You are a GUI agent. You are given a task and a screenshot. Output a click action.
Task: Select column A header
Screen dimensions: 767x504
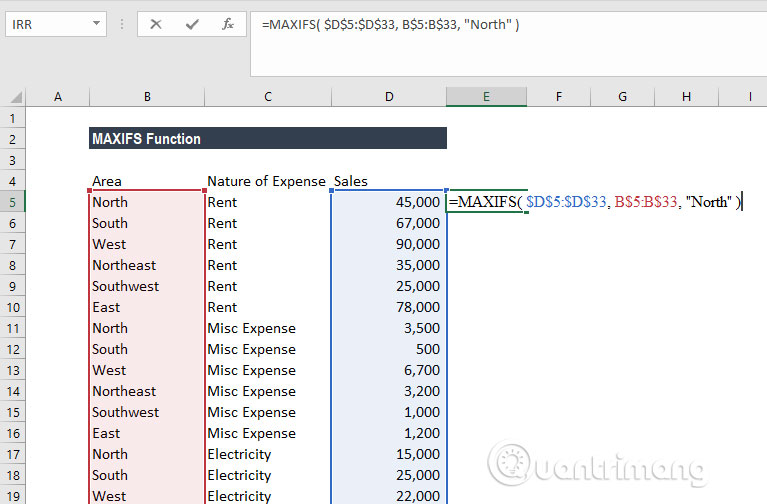click(58, 97)
